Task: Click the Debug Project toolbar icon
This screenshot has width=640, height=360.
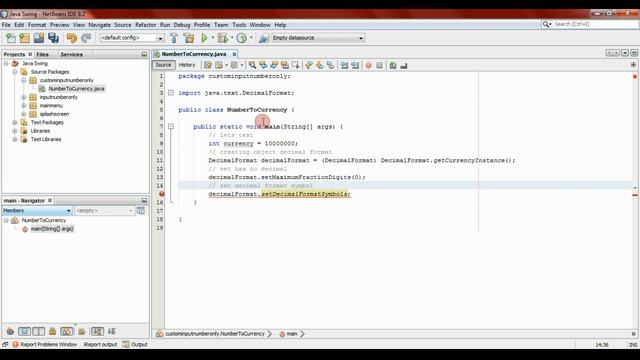Action: 223,38
